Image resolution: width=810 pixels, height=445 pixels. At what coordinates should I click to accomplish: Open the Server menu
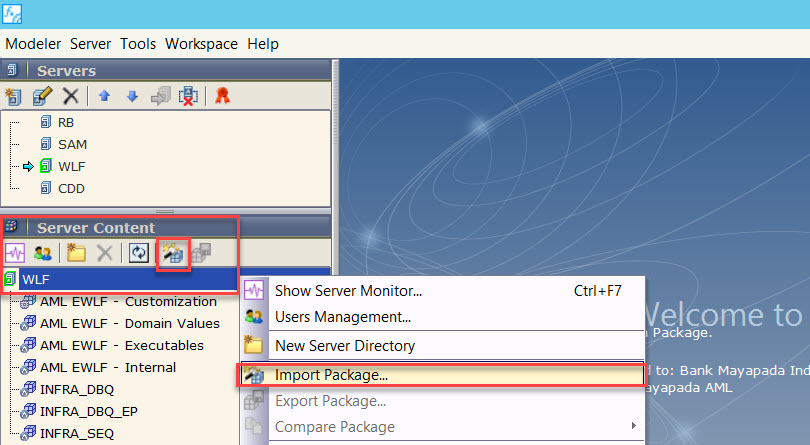[90, 44]
